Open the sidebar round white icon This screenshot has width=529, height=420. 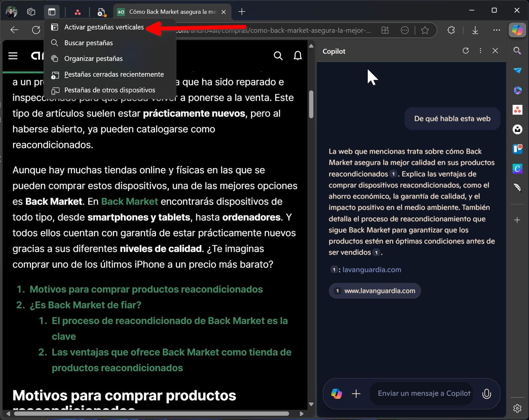click(517, 129)
